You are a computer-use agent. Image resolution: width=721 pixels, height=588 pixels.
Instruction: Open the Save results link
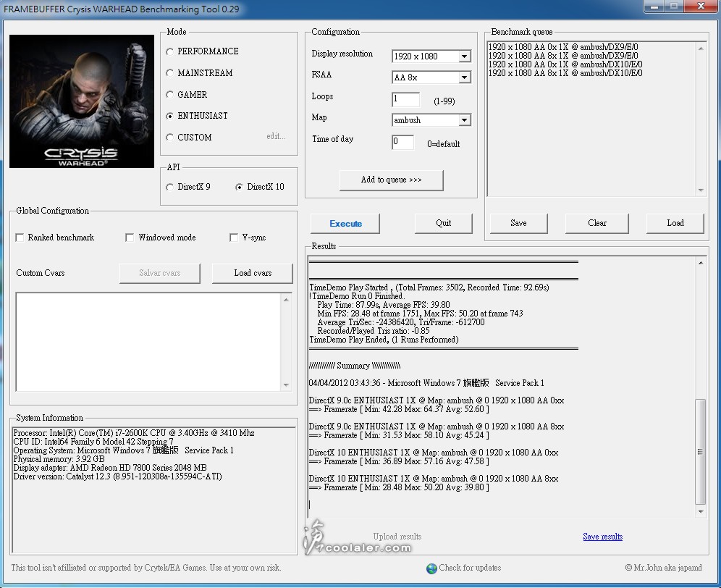pos(603,537)
